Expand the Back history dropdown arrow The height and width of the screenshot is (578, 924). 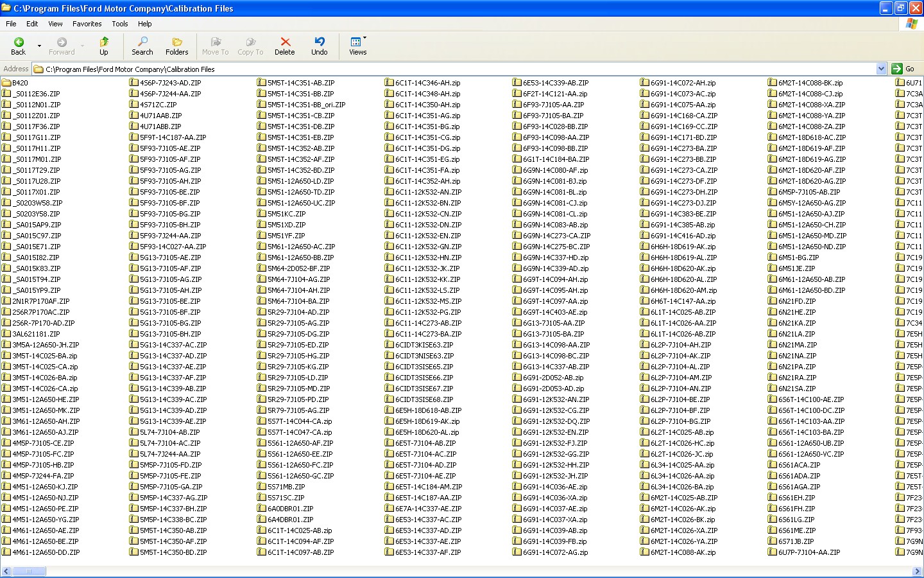pyautogui.click(x=39, y=46)
